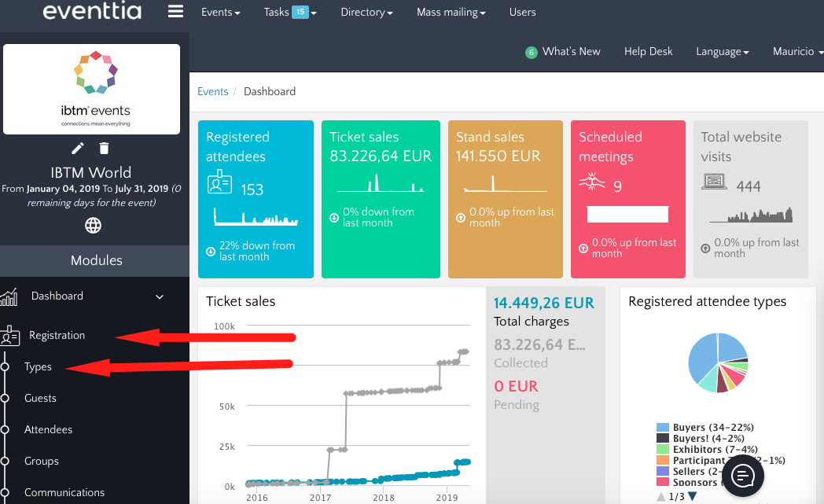Click the Registration badge icon in sidebar
Viewport: 824px width, 504px height.
(x=10, y=336)
